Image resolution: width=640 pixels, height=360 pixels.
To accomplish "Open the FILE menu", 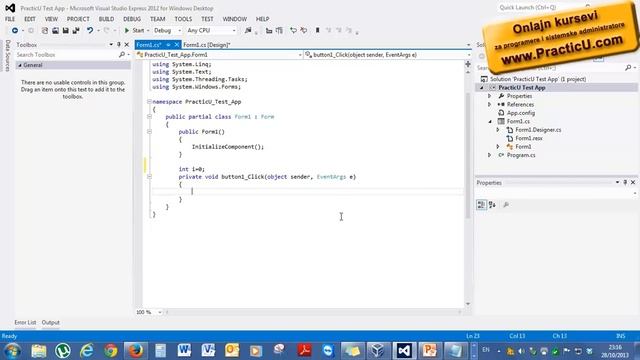I will click(10, 19).
